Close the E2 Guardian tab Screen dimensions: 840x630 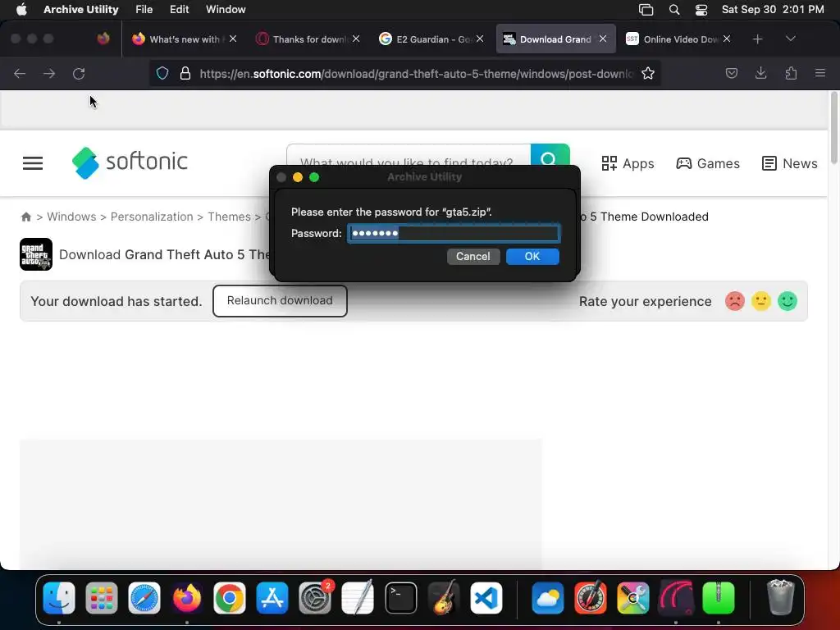[x=479, y=39]
